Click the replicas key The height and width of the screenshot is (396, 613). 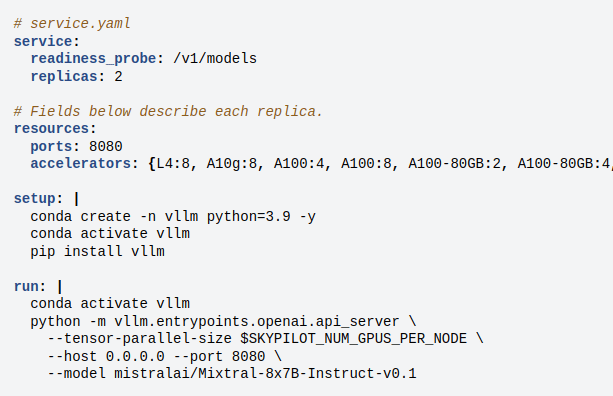point(64,77)
